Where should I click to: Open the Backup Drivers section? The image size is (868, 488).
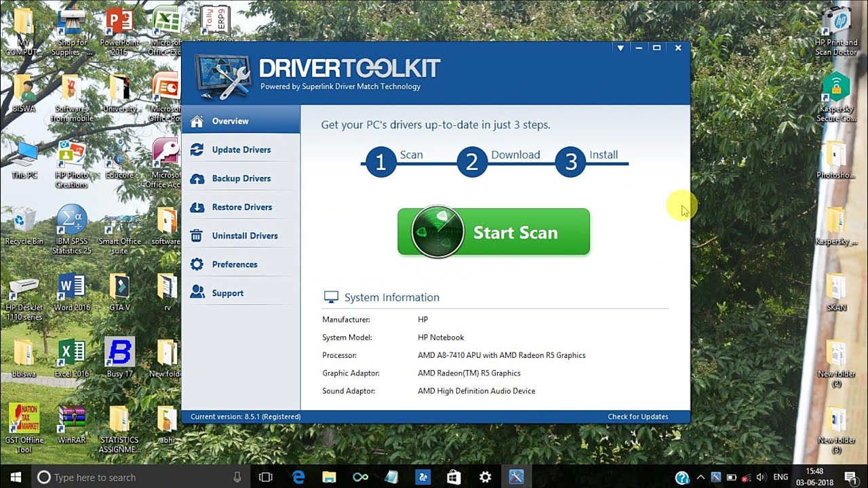tap(241, 178)
